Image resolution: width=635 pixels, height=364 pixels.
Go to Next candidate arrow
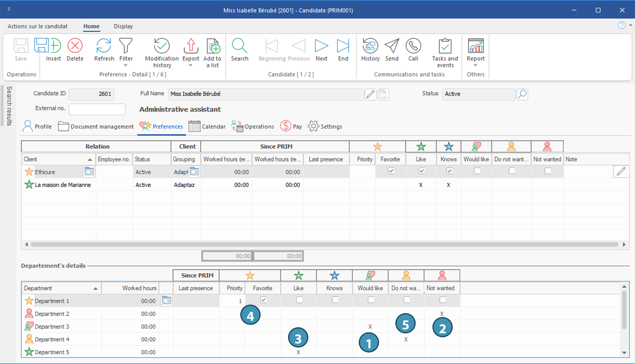(321, 46)
